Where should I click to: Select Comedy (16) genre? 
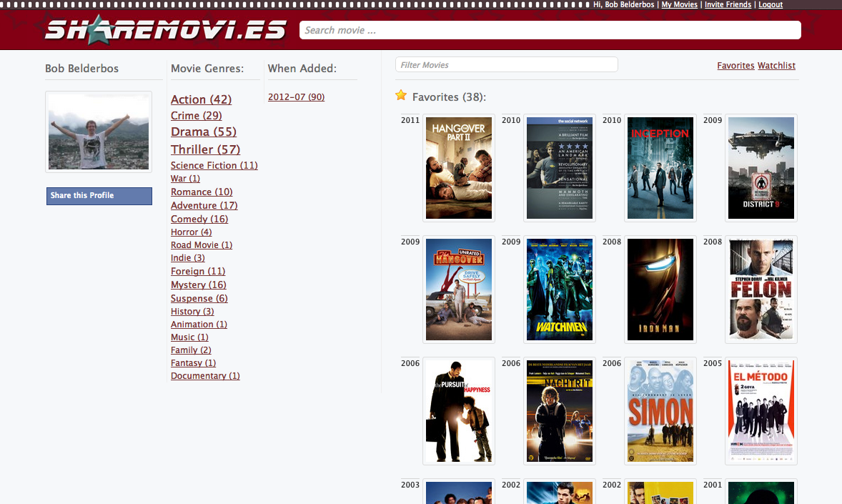[x=199, y=219]
